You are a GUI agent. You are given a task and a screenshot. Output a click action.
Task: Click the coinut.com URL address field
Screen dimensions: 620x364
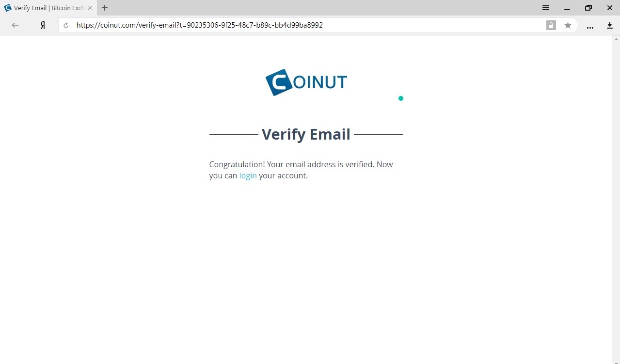[x=309, y=25]
